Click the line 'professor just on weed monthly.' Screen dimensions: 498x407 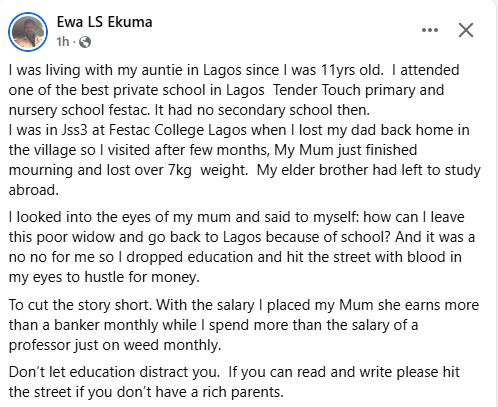(115, 345)
